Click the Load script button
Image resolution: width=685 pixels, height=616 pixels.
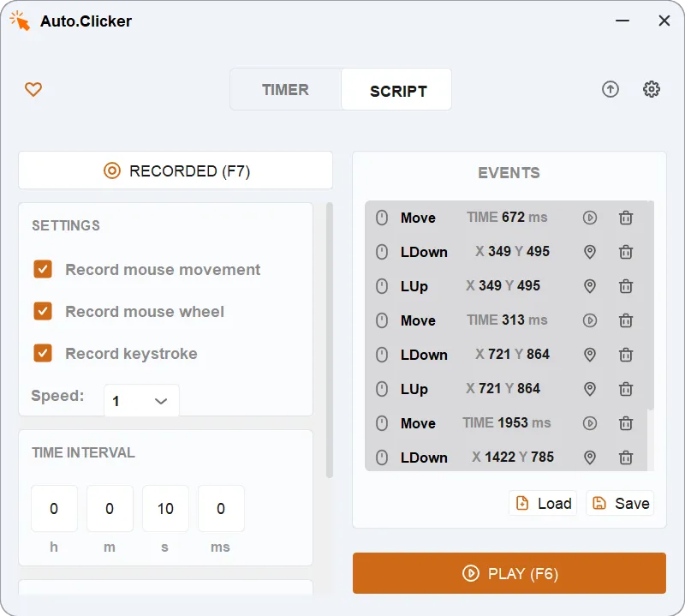point(543,504)
